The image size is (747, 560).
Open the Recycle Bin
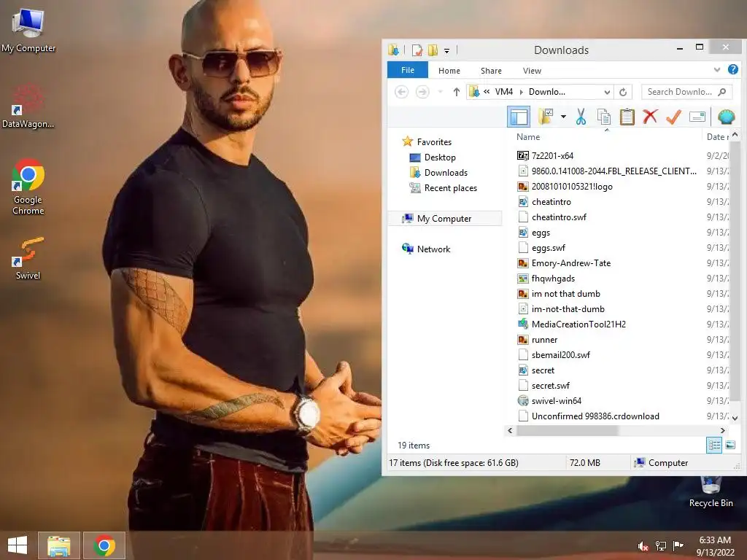711,492
